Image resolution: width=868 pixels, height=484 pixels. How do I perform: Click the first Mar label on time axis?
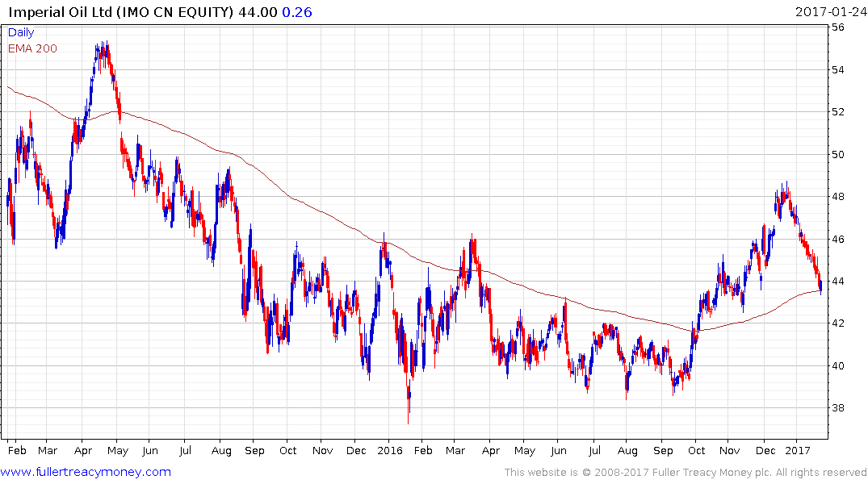coord(48,450)
